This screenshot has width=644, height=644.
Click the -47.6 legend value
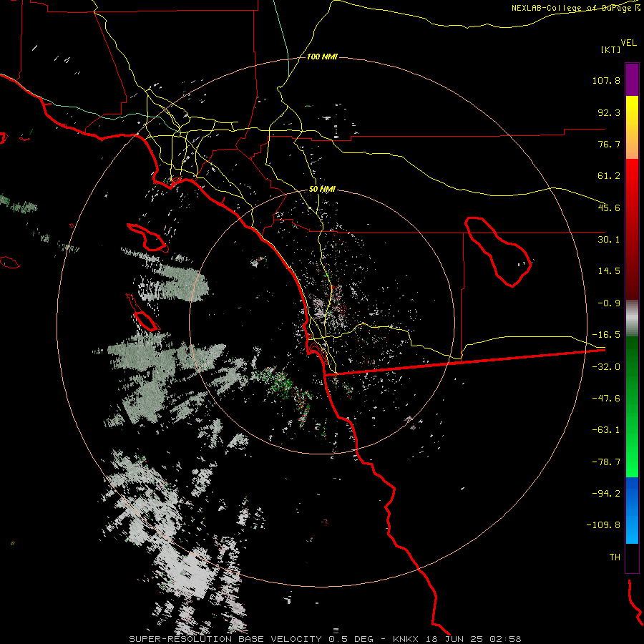[606, 399]
